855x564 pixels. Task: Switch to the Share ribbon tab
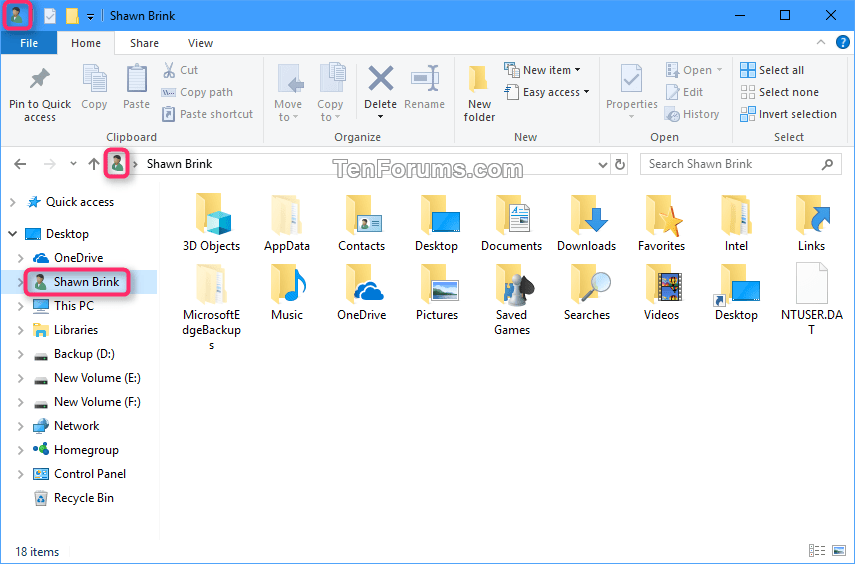coord(144,43)
